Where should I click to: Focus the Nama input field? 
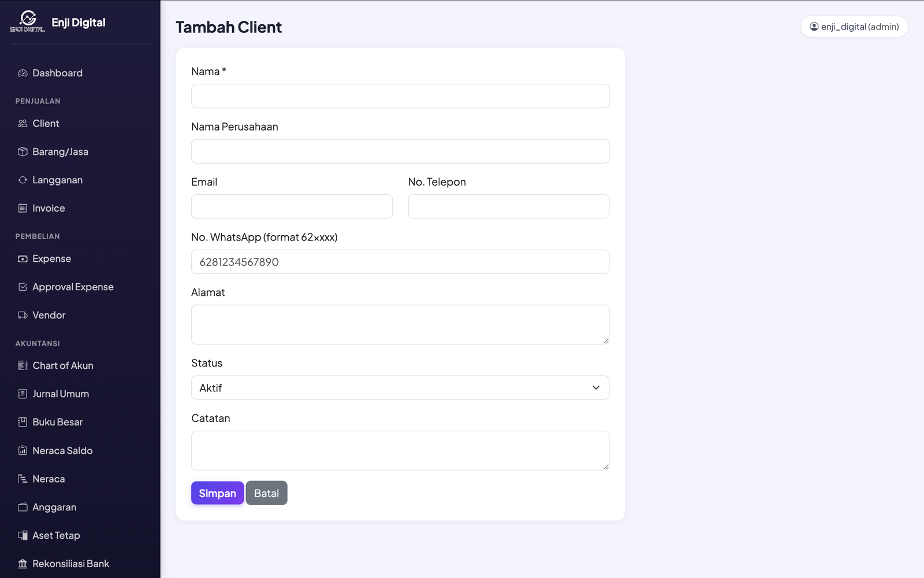tap(400, 96)
